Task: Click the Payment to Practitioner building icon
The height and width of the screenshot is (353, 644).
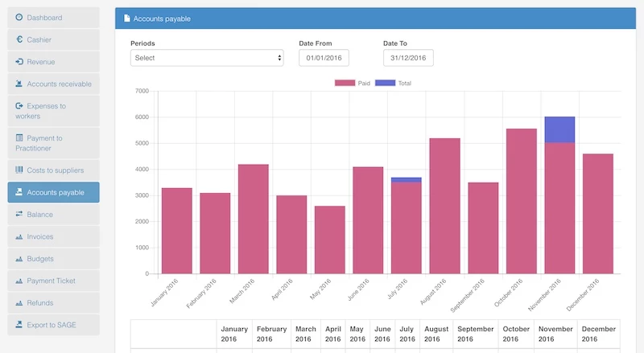Action: click(19, 138)
